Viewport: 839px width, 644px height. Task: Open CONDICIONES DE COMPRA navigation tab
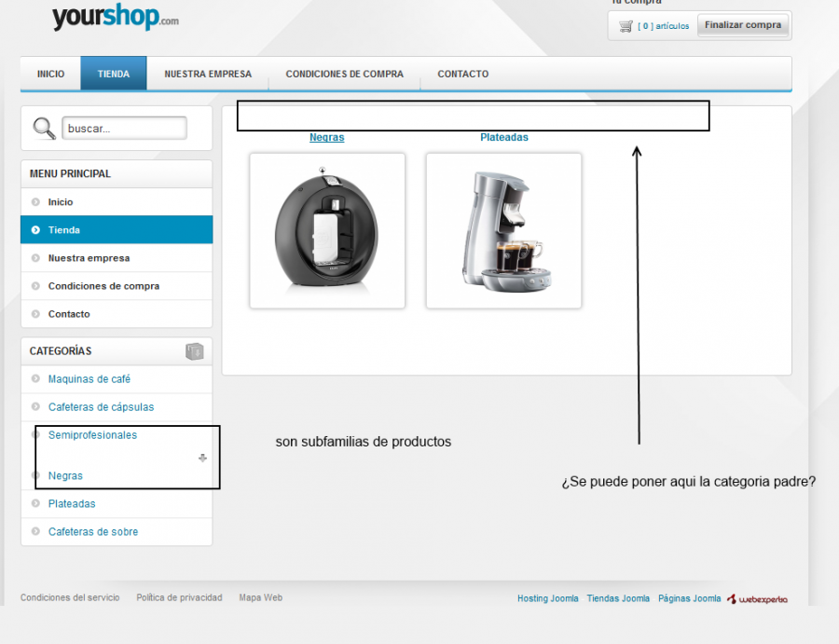345,74
